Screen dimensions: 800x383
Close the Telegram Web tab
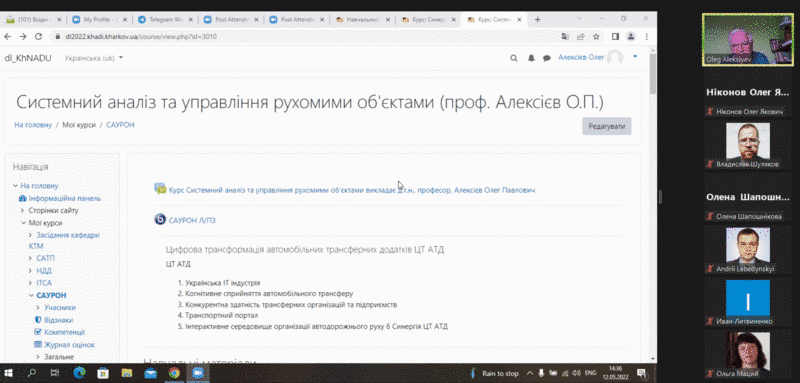point(191,19)
